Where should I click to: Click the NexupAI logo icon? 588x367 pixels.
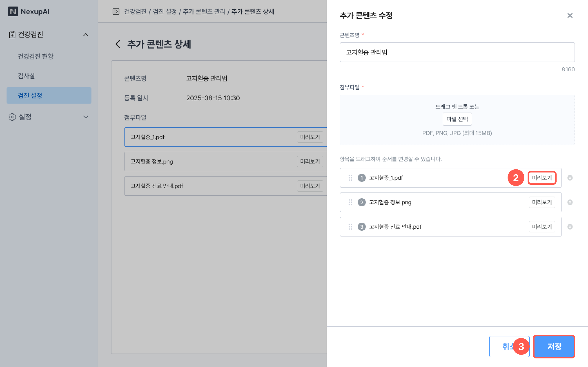[13, 11]
